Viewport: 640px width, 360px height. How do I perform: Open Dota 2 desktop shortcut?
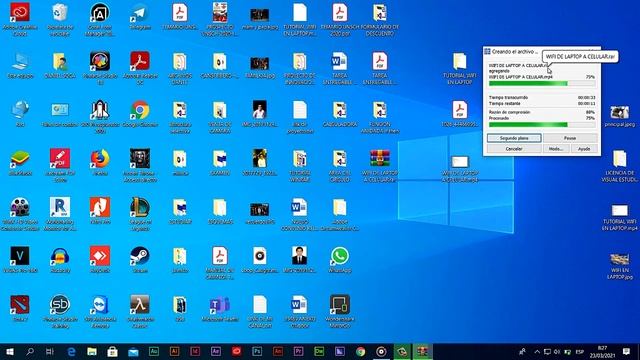point(20,308)
